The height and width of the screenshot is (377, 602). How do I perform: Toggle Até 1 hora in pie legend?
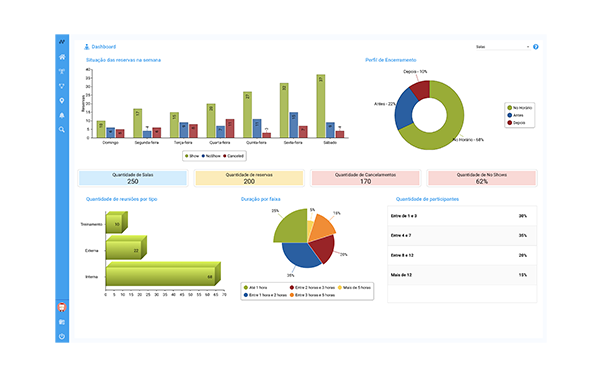[256, 288]
